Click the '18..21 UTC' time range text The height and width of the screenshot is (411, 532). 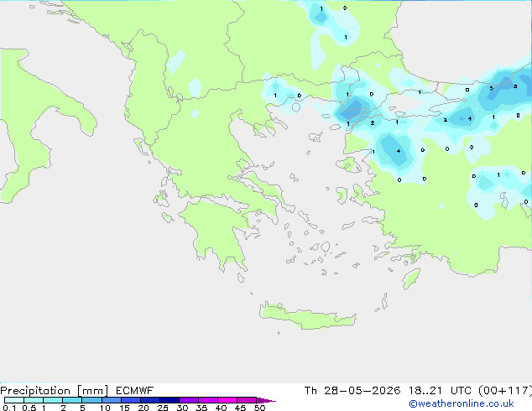point(440,391)
